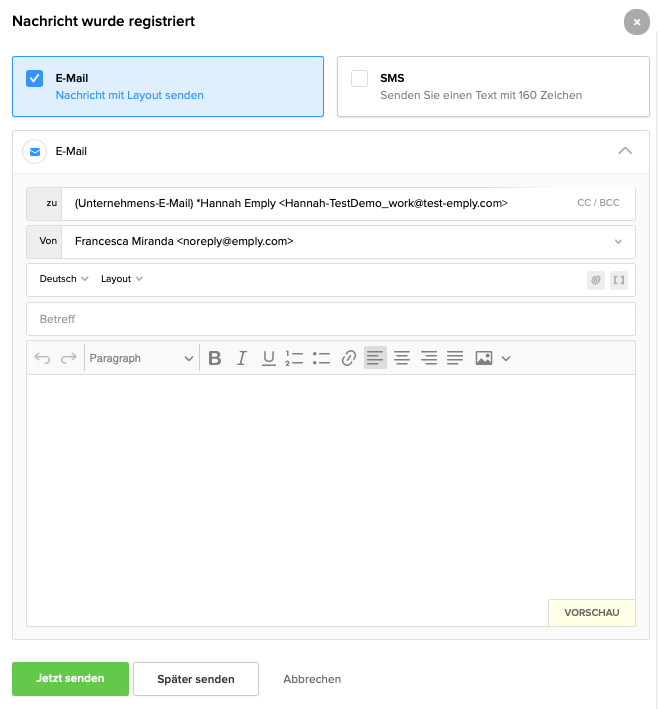Click the insert link icon

[x=348, y=358]
